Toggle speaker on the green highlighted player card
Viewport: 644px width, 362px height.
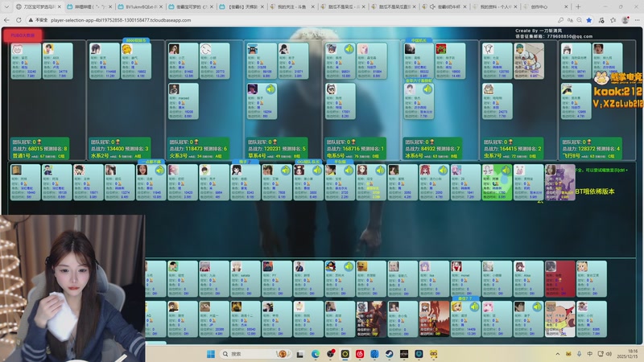[506, 170]
